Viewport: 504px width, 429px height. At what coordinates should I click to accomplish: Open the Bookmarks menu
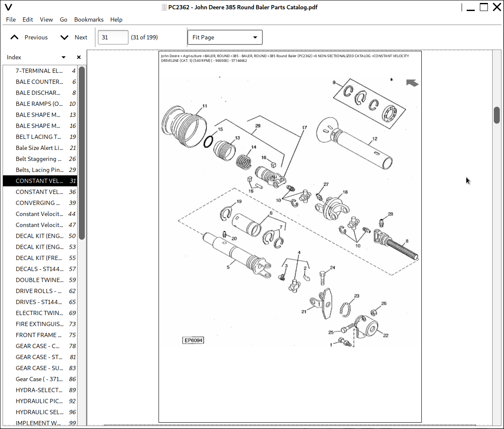click(89, 19)
